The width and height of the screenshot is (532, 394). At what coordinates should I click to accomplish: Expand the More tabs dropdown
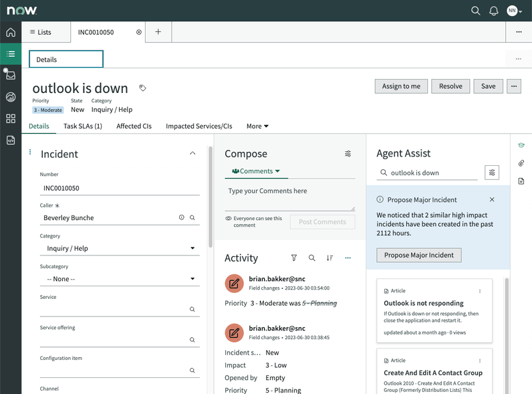pos(257,126)
